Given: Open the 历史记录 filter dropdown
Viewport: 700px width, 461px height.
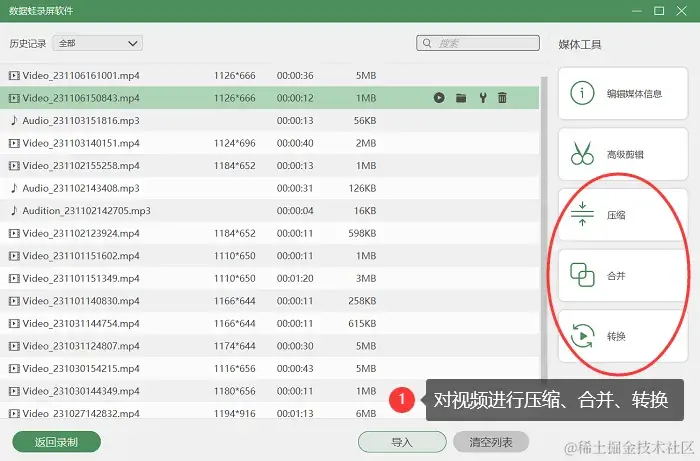Looking at the screenshot, I should [x=98, y=43].
